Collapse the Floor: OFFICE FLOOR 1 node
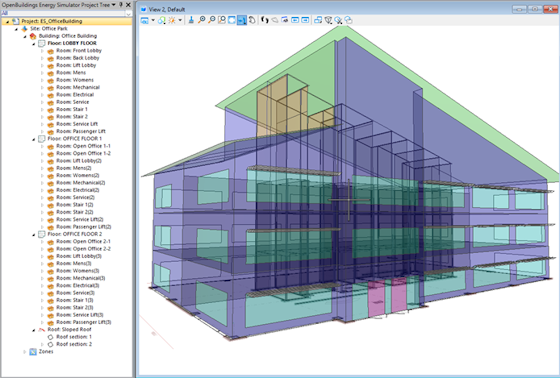560x378 pixels. pyautogui.click(x=34, y=139)
